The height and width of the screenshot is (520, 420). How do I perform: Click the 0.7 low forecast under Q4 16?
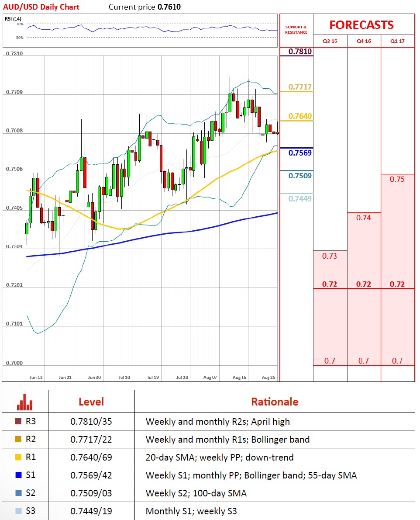363,361
